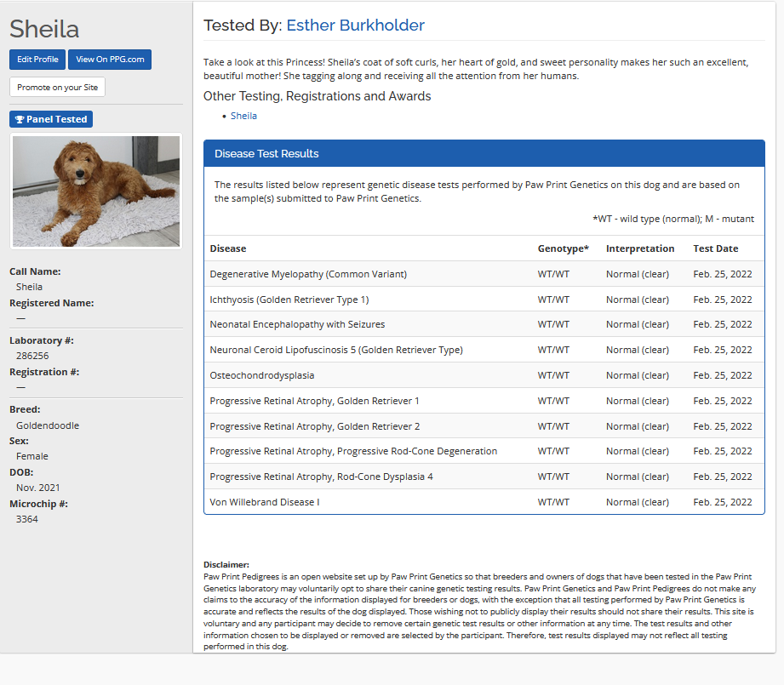Click Von Willebrand Disease I row

(x=264, y=502)
